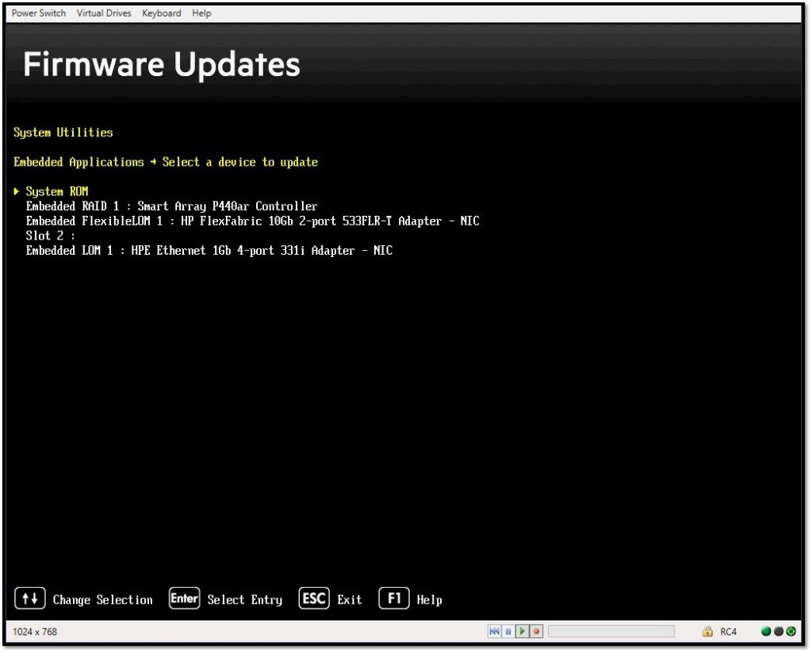Click the playback progress bar

[611, 632]
